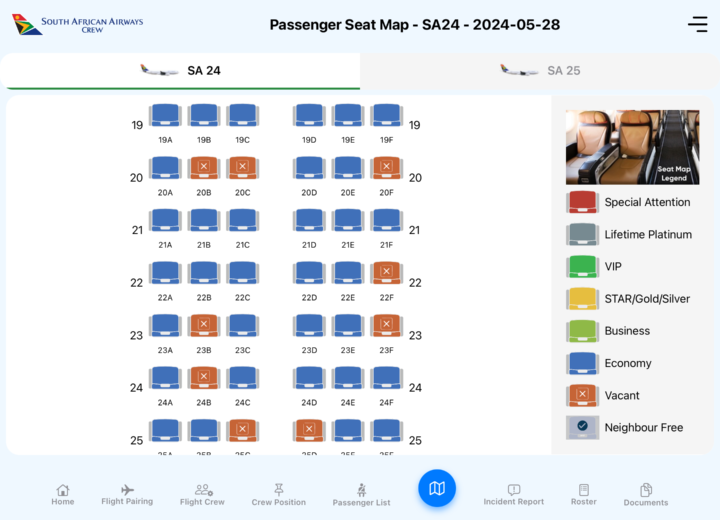Screen dimensions: 720x520
Task: Select vacant seat 20B
Action: (204, 168)
